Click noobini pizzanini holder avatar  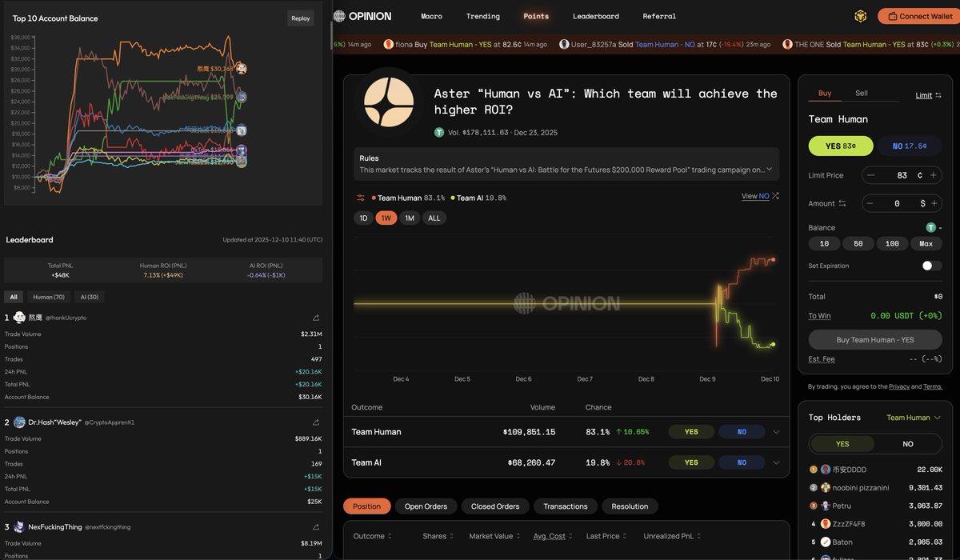826,488
